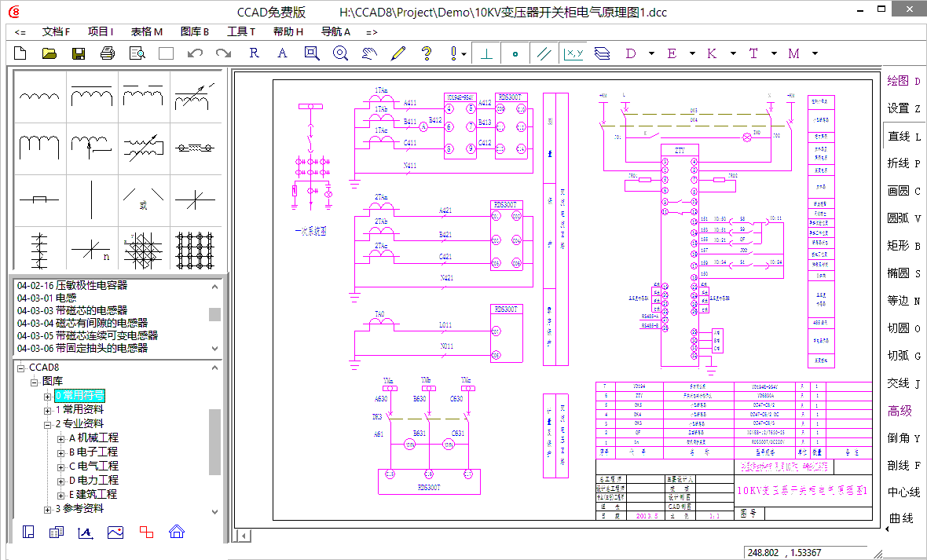Click the red overlapping squares icon
The height and width of the screenshot is (560, 927).
pyautogui.click(x=146, y=532)
